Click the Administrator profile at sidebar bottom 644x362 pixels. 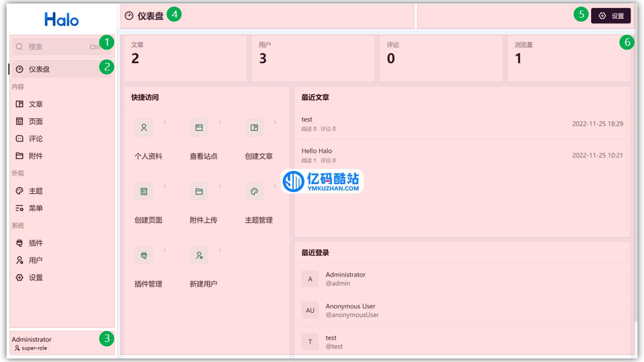pyautogui.click(x=62, y=343)
